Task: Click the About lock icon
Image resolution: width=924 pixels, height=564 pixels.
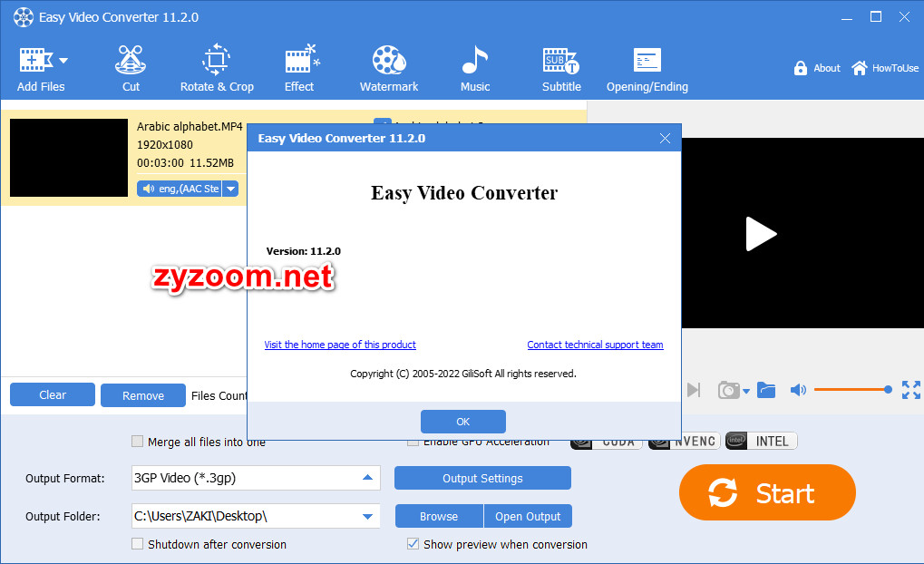Action: pos(801,68)
